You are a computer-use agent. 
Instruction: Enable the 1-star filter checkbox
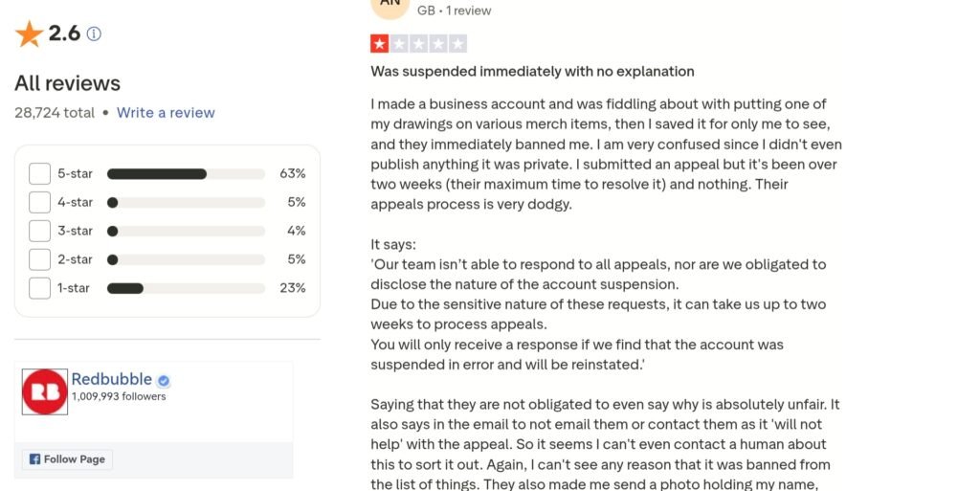click(x=39, y=288)
